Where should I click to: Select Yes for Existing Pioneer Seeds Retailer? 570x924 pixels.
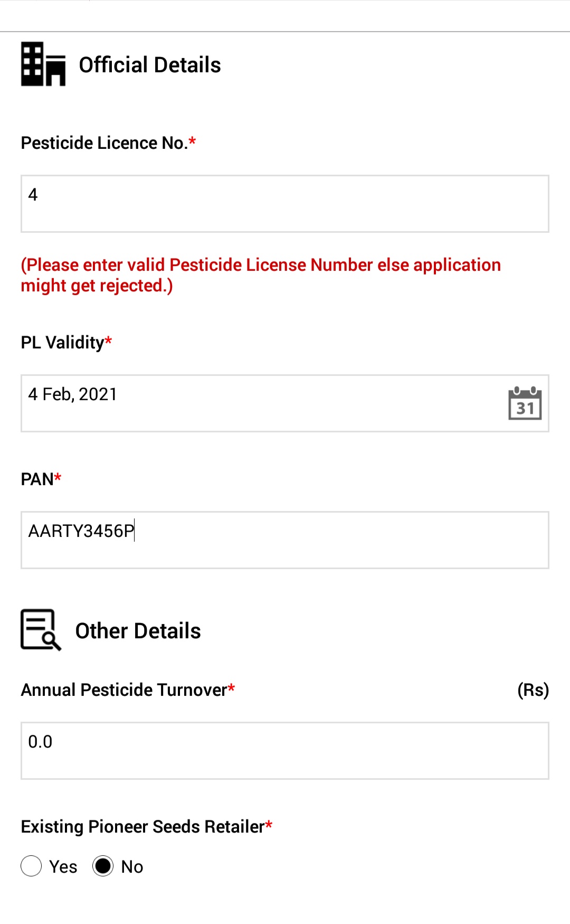click(31, 866)
